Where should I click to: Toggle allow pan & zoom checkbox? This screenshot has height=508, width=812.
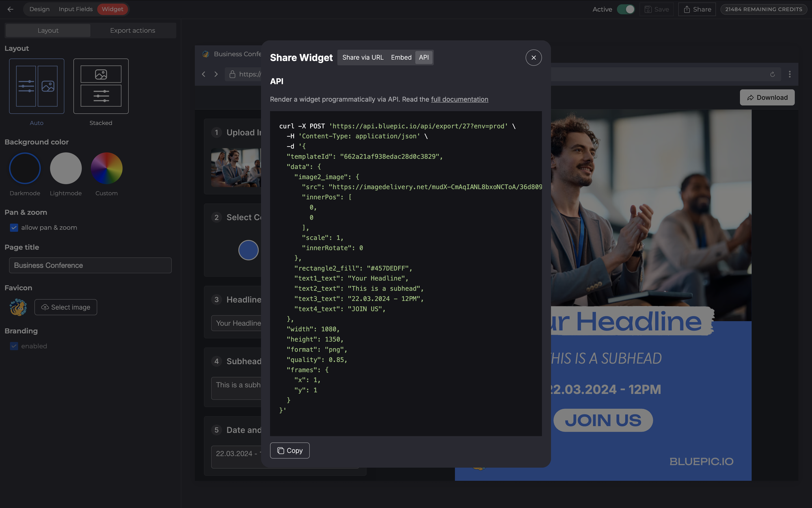coord(14,228)
